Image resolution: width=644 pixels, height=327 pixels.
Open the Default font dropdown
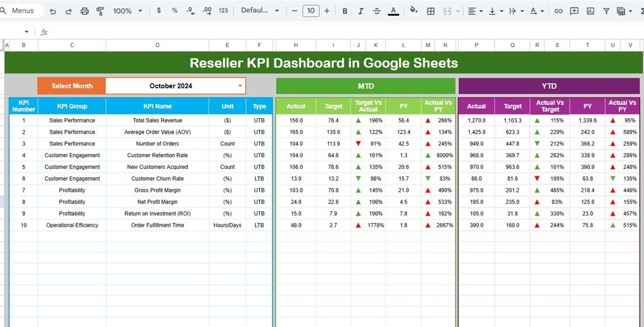[260, 11]
